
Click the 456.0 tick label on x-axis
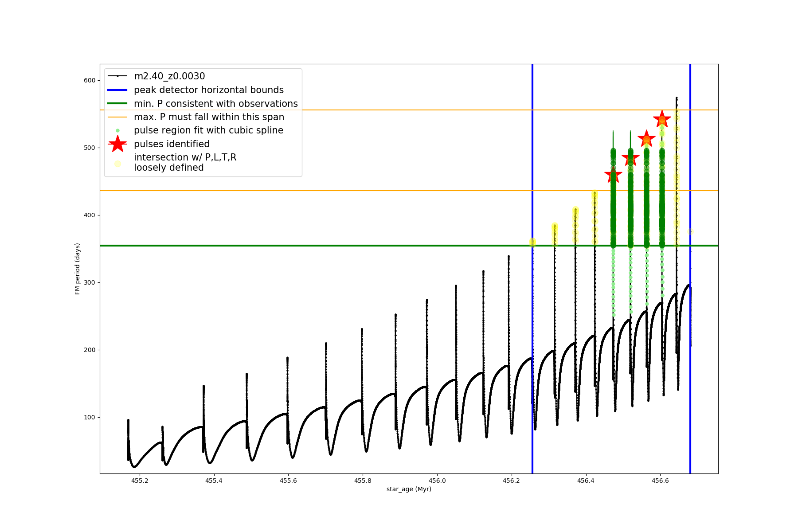[437, 481]
